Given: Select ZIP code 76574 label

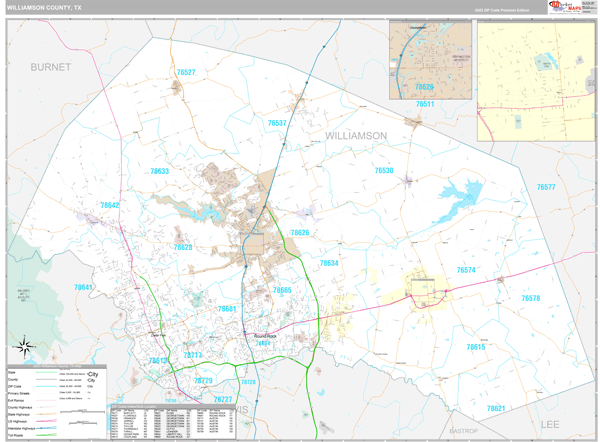Looking at the screenshot, I should [466, 270].
